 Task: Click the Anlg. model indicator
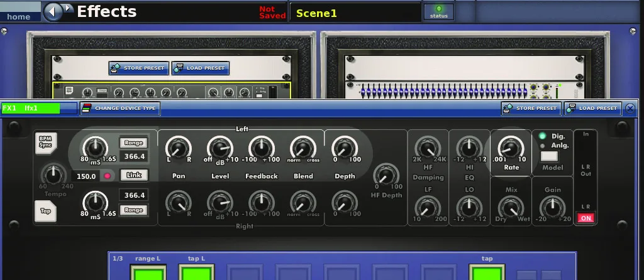542,146
